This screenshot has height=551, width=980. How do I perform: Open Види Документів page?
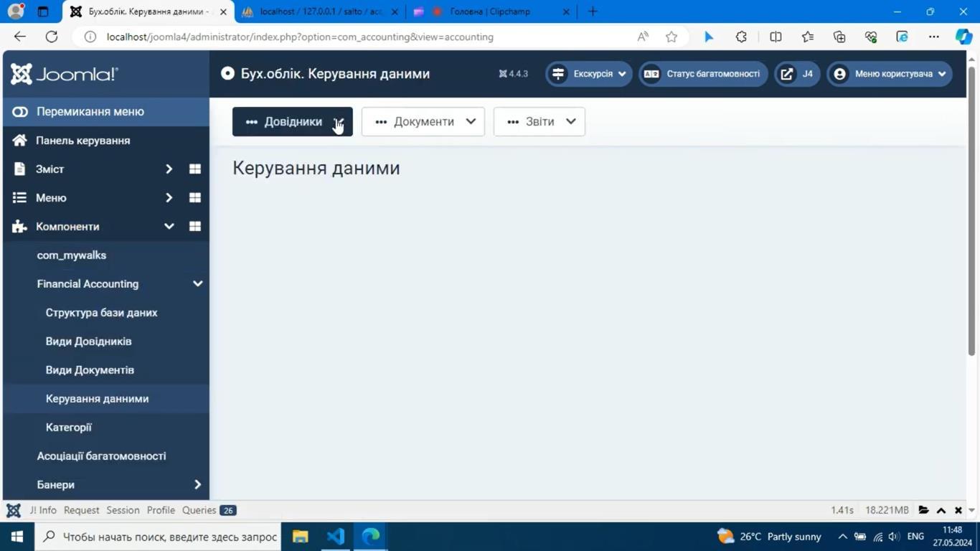click(x=90, y=370)
